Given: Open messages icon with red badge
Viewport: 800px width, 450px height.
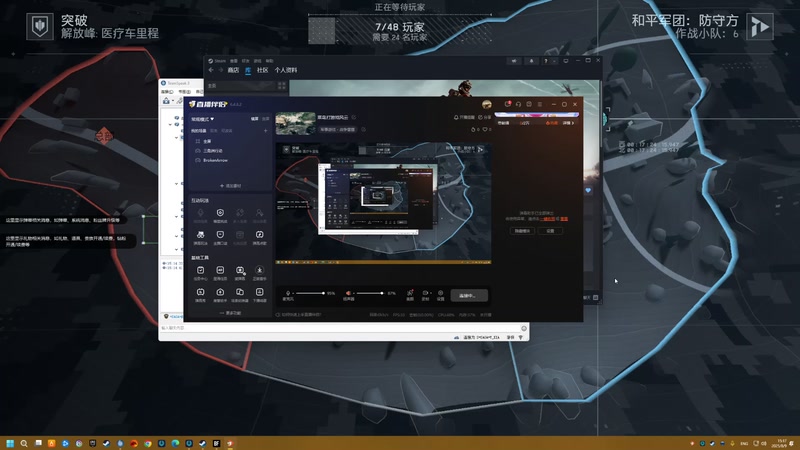Looking at the screenshot, I should pos(508,104).
